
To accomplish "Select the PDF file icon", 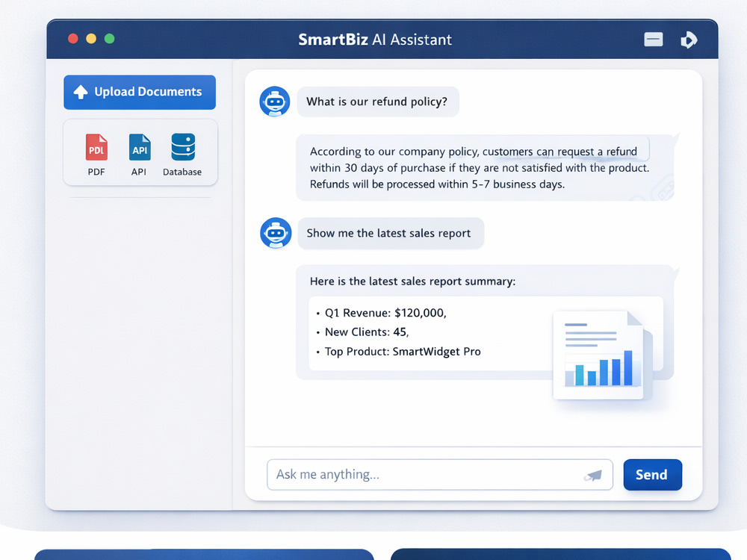I will click(x=96, y=147).
